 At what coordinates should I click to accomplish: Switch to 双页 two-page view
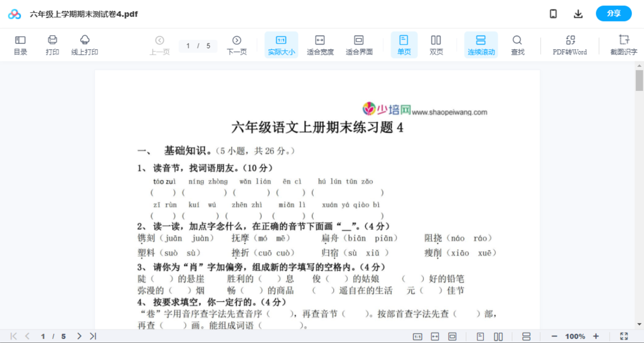click(436, 45)
